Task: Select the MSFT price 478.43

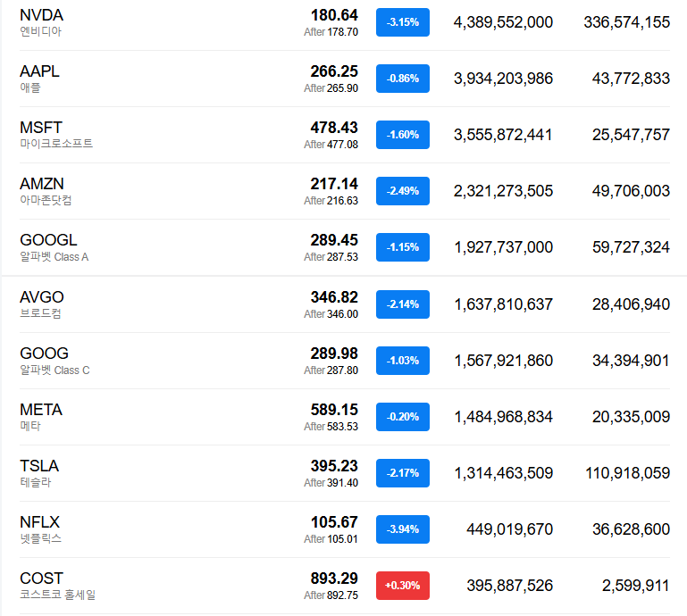Action: [x=334, y=128]
